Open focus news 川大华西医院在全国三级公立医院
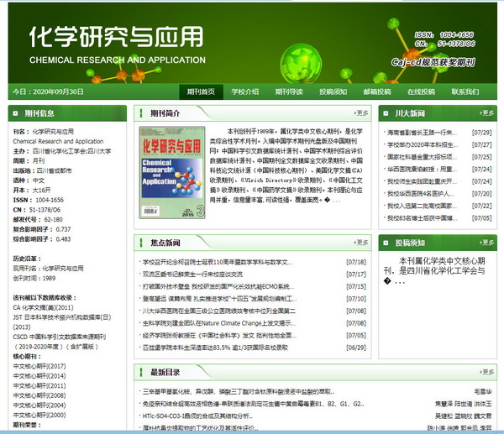This screenshot has width=504, height=434. (219, 311)
